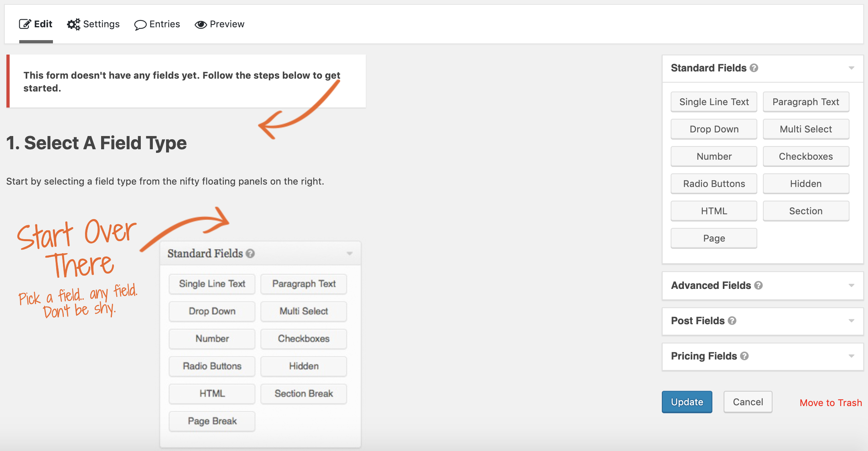Collapse the Standard Fields panel chevron
Screen dimensions: 868x451
point(852,68)
